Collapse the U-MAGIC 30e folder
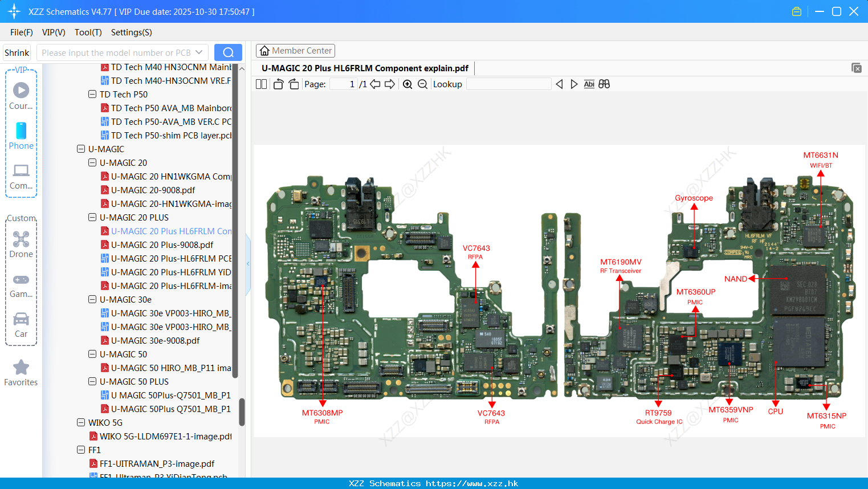868x489 pixels. [x=92, y=300]
